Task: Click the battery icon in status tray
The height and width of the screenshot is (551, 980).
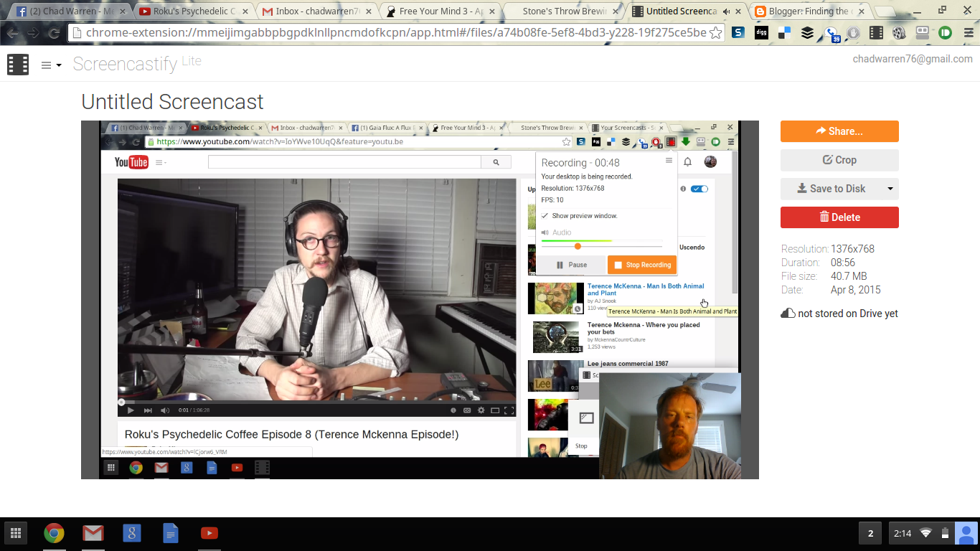Action: tap(945, 533)
